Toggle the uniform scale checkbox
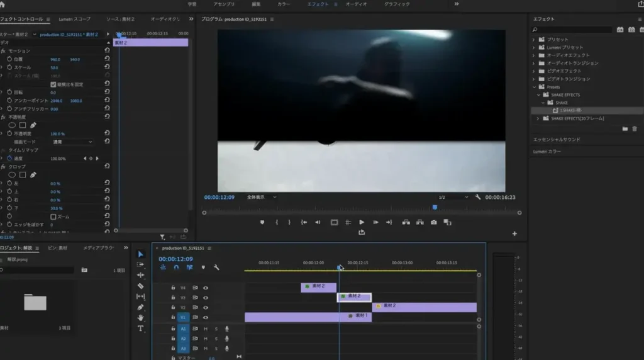Image resolution: width=644 pixels, height=360 pixels. click(53, 84)
